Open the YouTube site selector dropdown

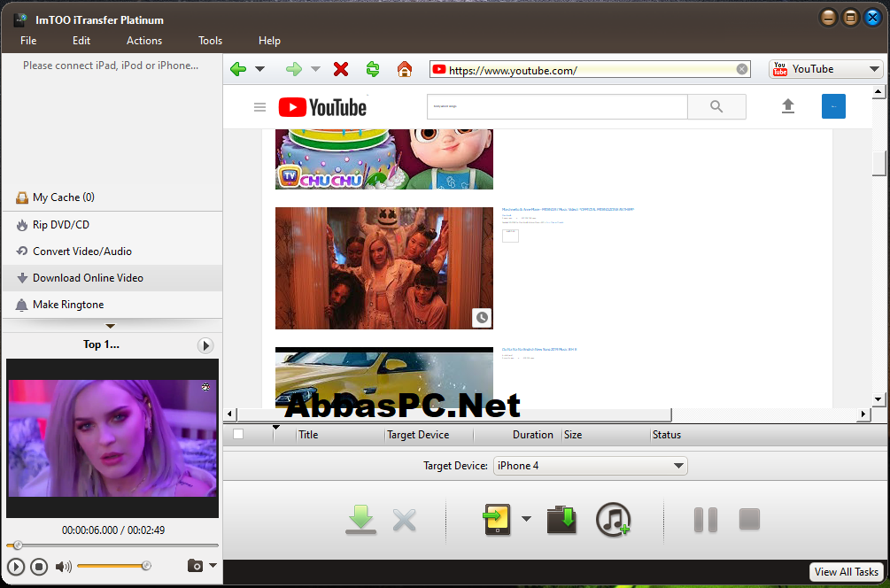[x=826, y=69]
